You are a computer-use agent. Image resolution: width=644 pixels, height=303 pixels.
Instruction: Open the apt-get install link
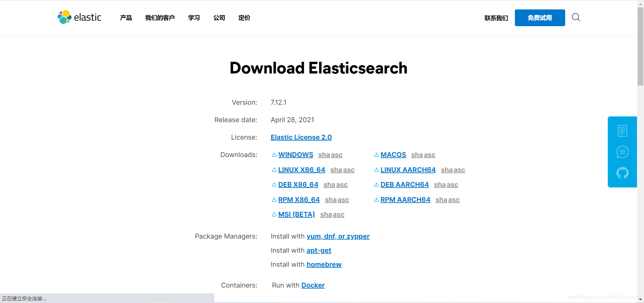point(319,250)
